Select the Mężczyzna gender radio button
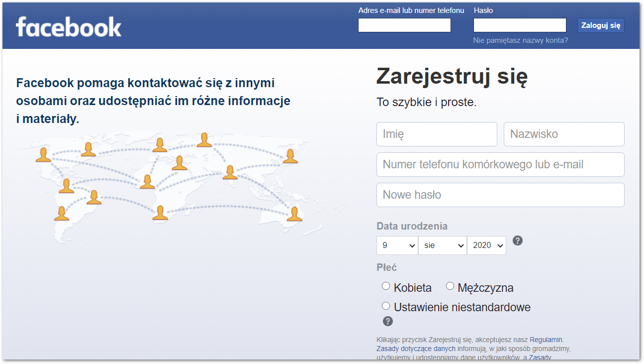 (x=450, y=286)
